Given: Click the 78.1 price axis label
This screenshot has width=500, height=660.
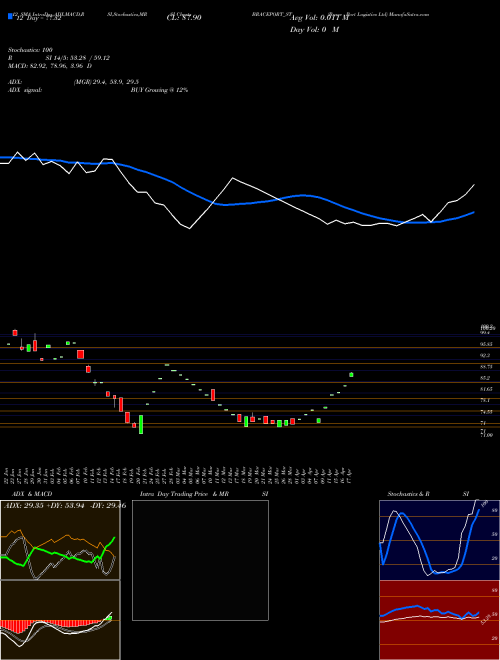Looking at the screenshot, I should (485, 400).
